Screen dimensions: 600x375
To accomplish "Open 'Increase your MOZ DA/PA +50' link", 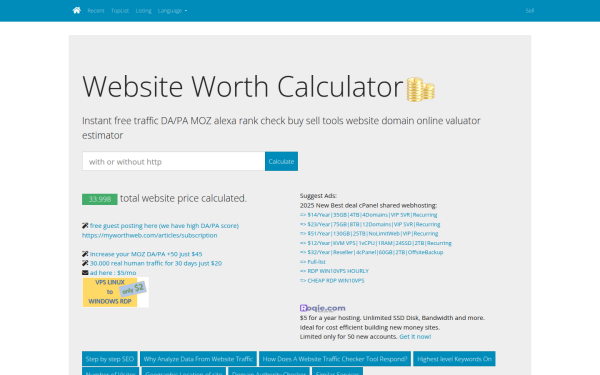I will pyautogui.click(x=146, y=254).
